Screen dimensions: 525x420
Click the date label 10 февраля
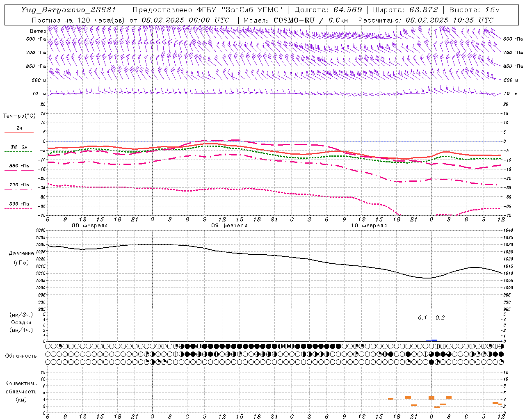[x=369, y=226]
